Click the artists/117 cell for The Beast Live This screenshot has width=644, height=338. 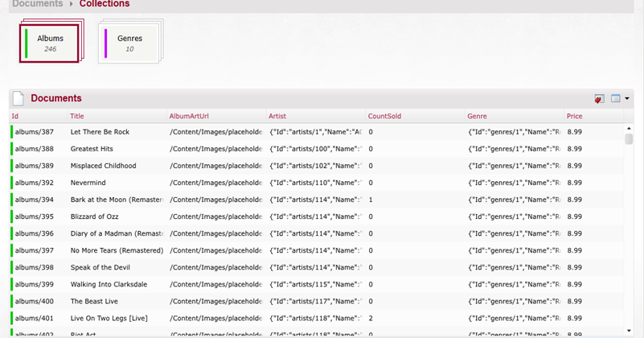click(x=316, y=301)
